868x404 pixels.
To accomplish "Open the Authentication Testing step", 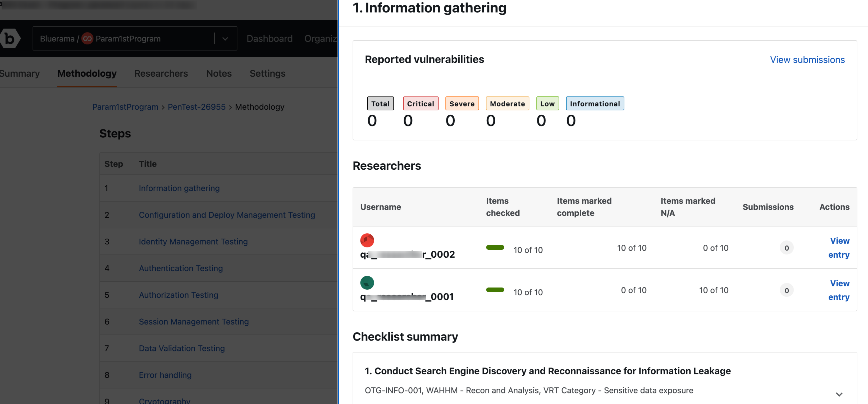I will coord(181,268).
